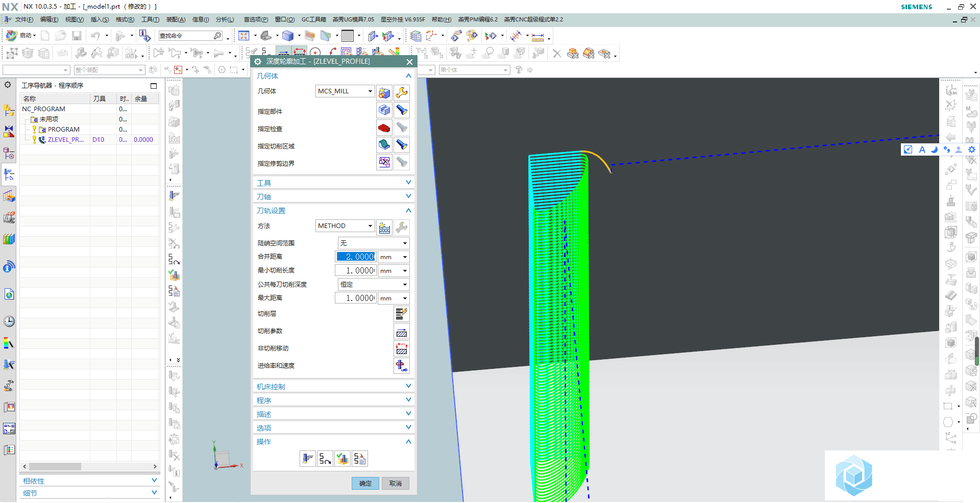Click the 启动 start button
The width and height of the screenshot is (980, 503).
pyautogui.click(x=21, y=36)
